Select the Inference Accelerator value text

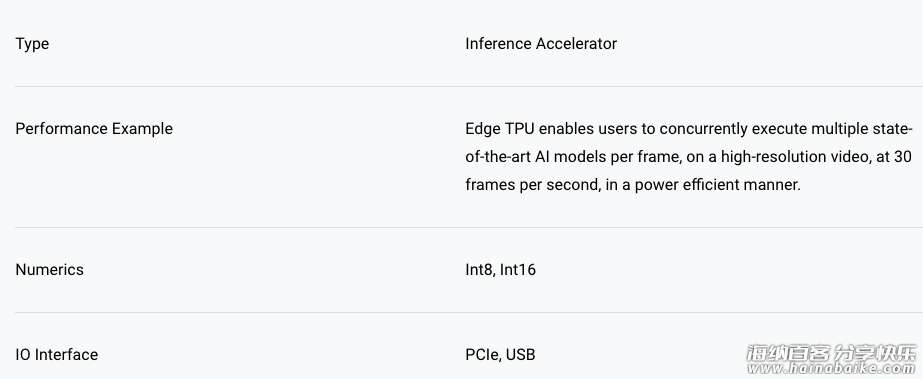541,44
